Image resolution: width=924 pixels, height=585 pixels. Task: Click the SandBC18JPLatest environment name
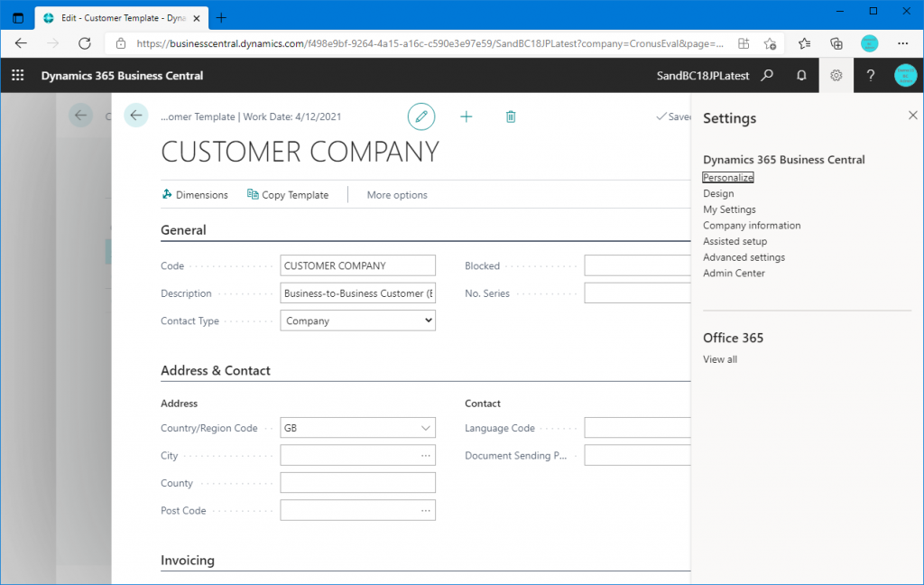pos(703,76)
